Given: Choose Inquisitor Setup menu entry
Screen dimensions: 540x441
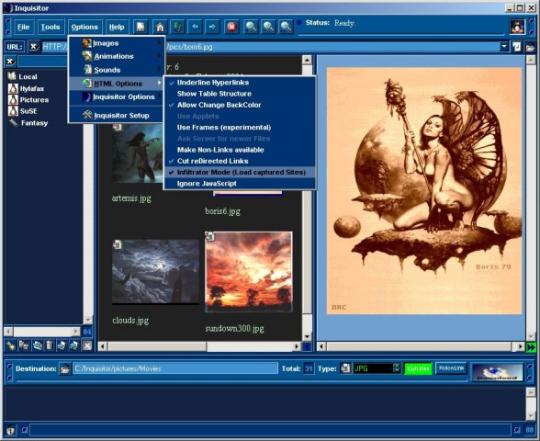Looking at the screenshot, I should click(x=116, y=116).
